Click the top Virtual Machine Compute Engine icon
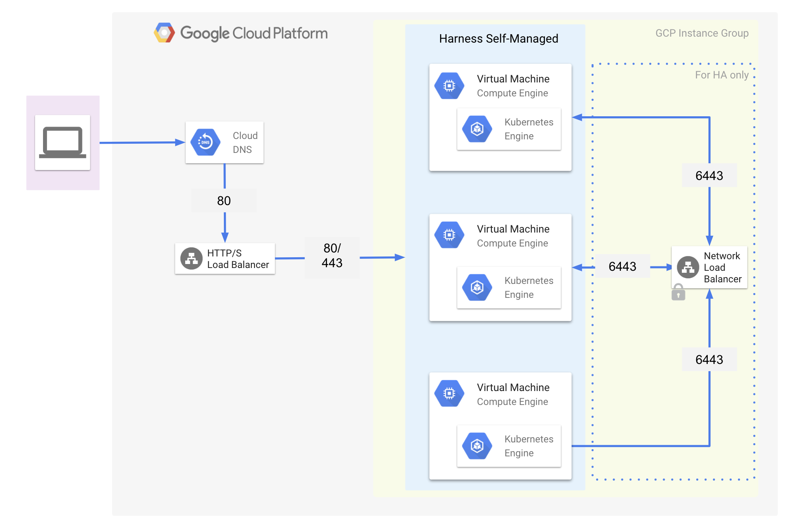This screenshot has height=532, width=791. pyautogui.click(x=449, y=86)
